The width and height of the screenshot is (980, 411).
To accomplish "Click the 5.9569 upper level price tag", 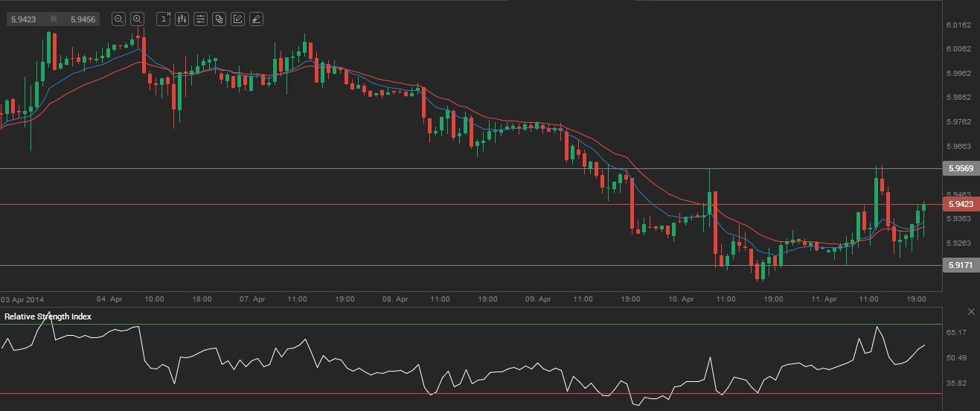I will pos(958,169).
